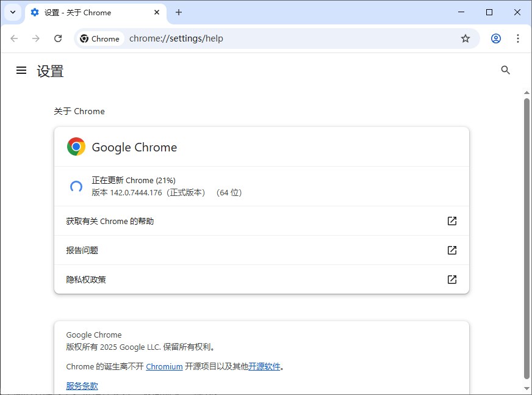Click external link icon beside 报告问题
Viewport: 532px width, 395px height.
point(451,250)
